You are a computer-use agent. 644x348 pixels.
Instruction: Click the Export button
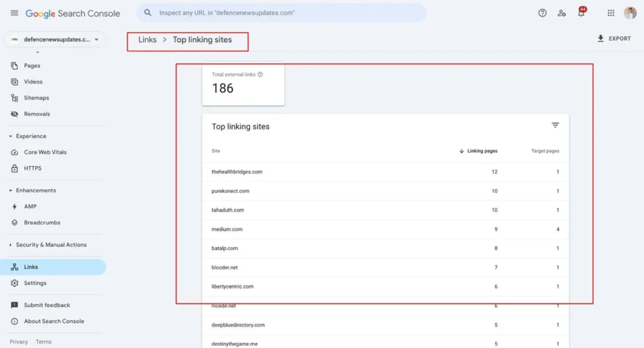pyautogui.click(x=614, y=39)
